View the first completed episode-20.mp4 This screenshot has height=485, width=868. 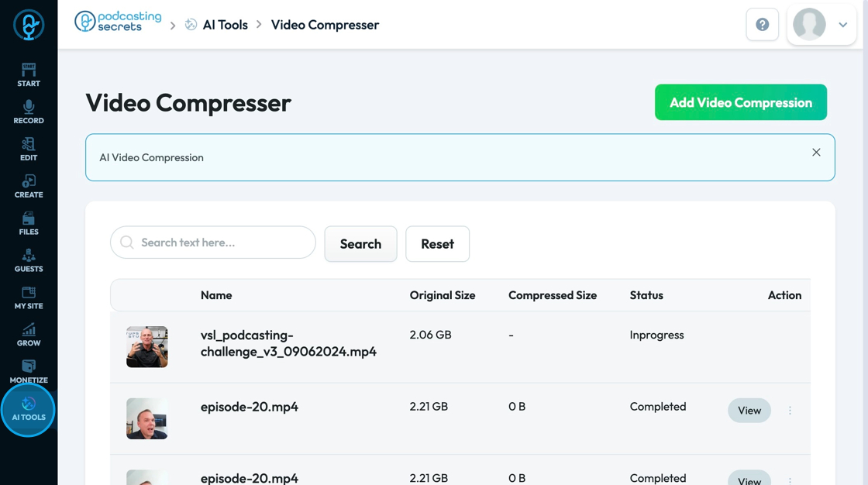click(749, 411)
